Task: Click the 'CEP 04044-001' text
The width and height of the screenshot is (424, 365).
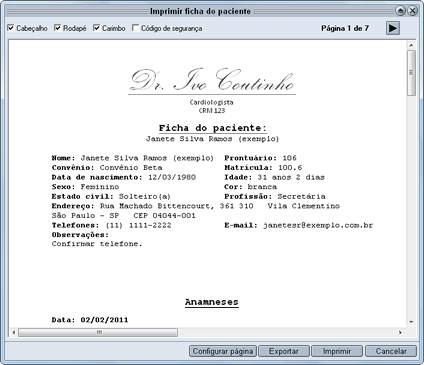Action: [x=164, y=216]
